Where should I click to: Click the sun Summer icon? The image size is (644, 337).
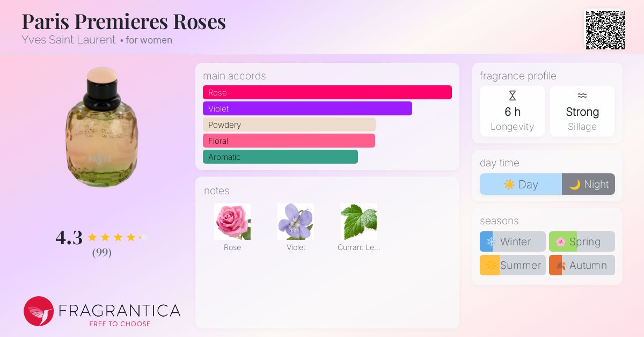click(x=490, y=265)
